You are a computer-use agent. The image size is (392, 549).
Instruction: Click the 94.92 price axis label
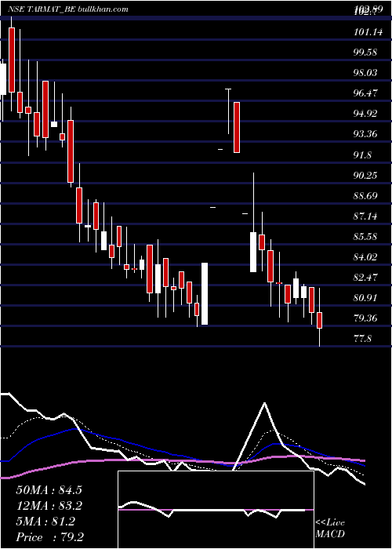click(x=365, y=114)
